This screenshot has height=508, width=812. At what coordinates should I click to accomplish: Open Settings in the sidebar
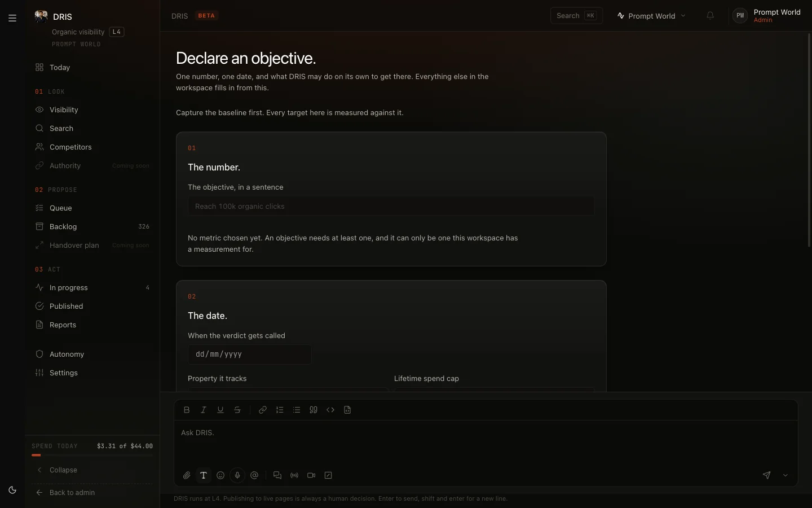coord(92,373)
